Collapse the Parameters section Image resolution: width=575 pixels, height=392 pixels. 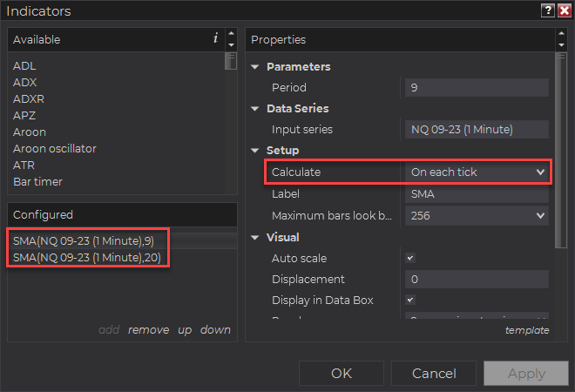[255, 67]
